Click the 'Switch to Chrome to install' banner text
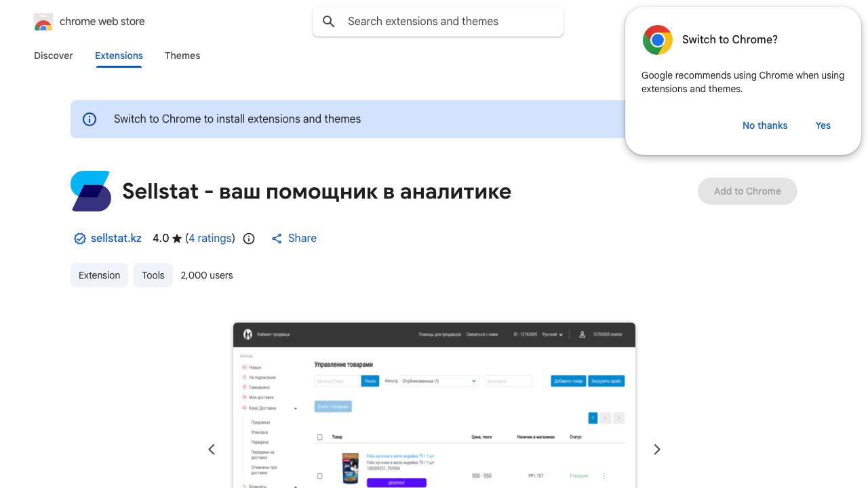Viewport: 868px width, 488px height. 237,119
